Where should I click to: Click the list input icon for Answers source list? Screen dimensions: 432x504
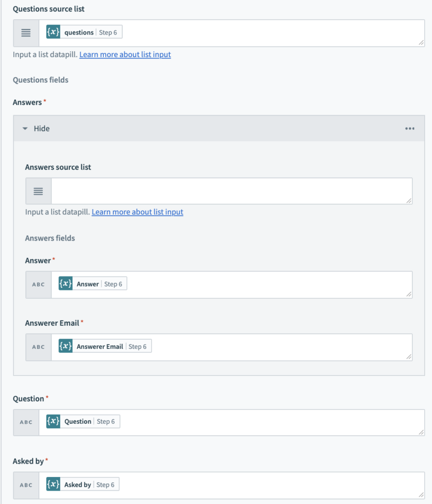(x=38, y=191)
